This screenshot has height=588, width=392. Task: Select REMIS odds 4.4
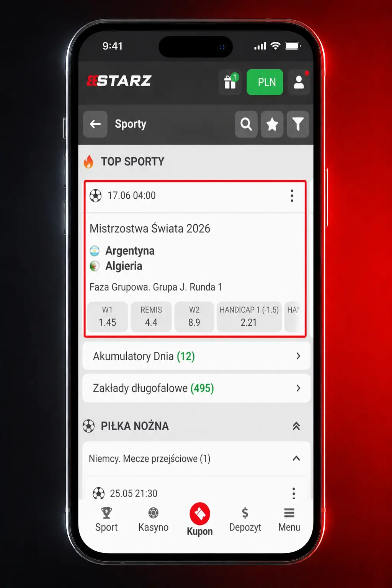click(x=151, y=317)
